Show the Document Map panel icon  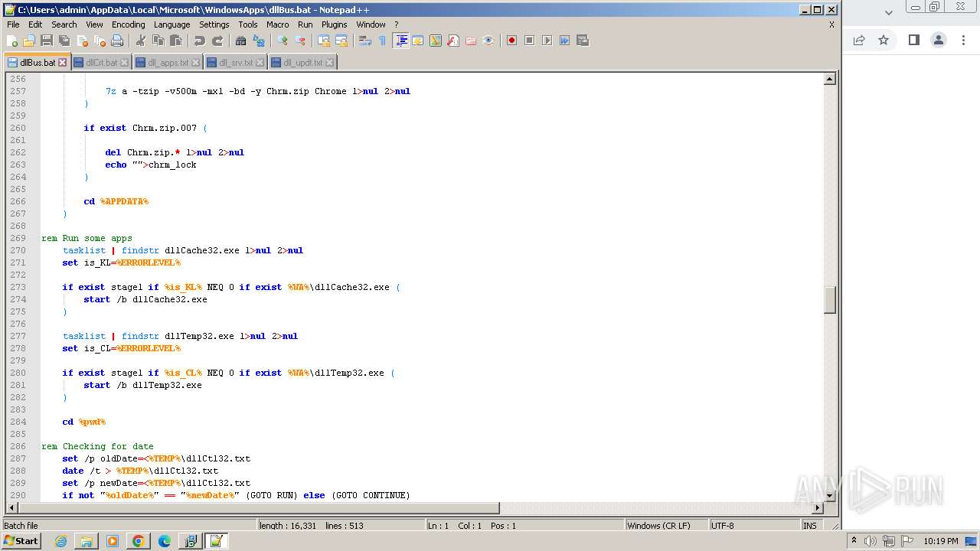tap(436, 41)
